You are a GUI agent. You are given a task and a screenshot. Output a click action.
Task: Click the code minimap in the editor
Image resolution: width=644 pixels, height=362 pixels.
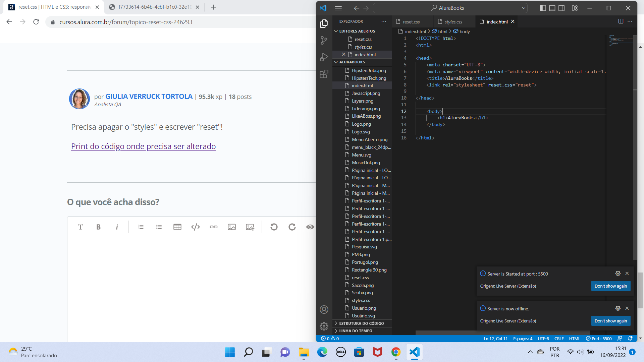tap(621, 40)
